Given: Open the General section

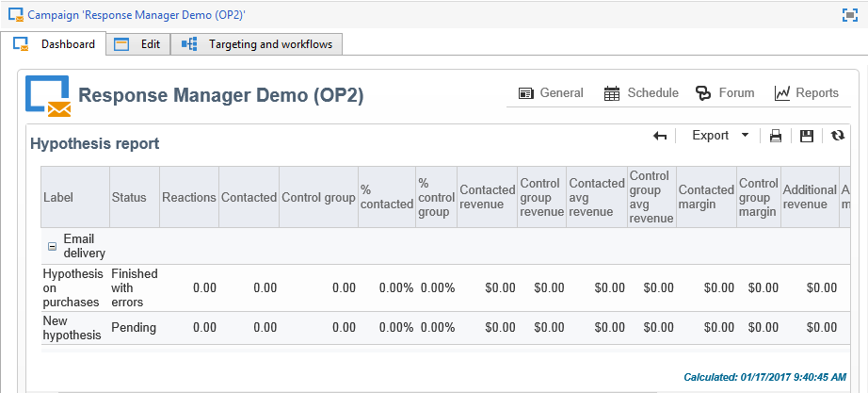Looking at the screenshot, I should click(x=551, y=92).
